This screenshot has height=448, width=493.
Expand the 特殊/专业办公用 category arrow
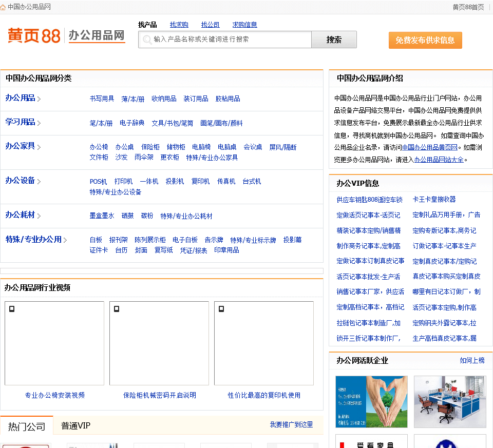(65, 240)
